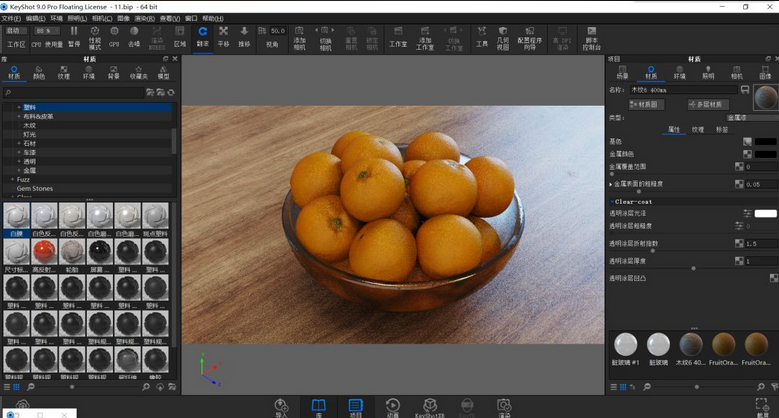Open the 动画 animation panel from bottom bar
779x418 pixels.
pyautogui.click(x=392, y=406)
